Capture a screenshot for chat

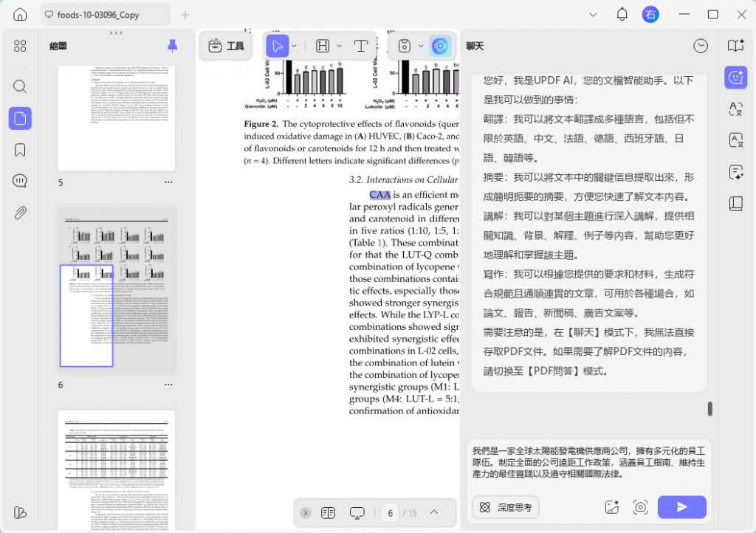coord(640,507)
